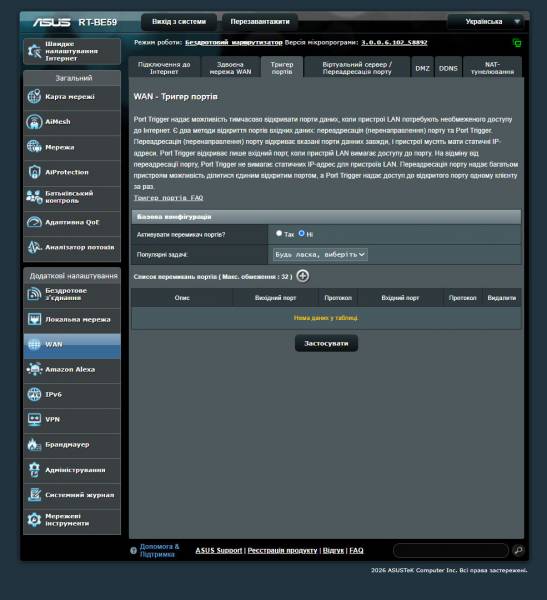Switch to Підключення до Інтернет tab
This screenshot has height=600, width=547.
164,68
